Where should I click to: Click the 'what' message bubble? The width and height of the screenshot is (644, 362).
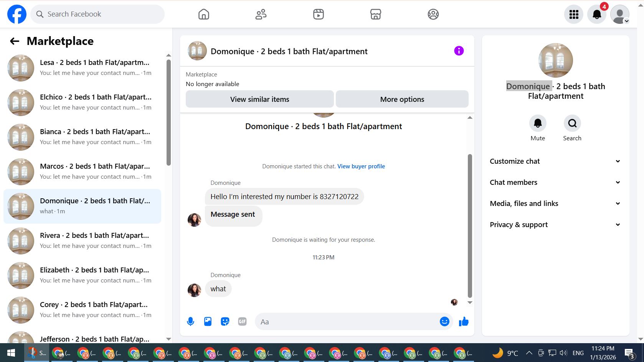[218, 289]
